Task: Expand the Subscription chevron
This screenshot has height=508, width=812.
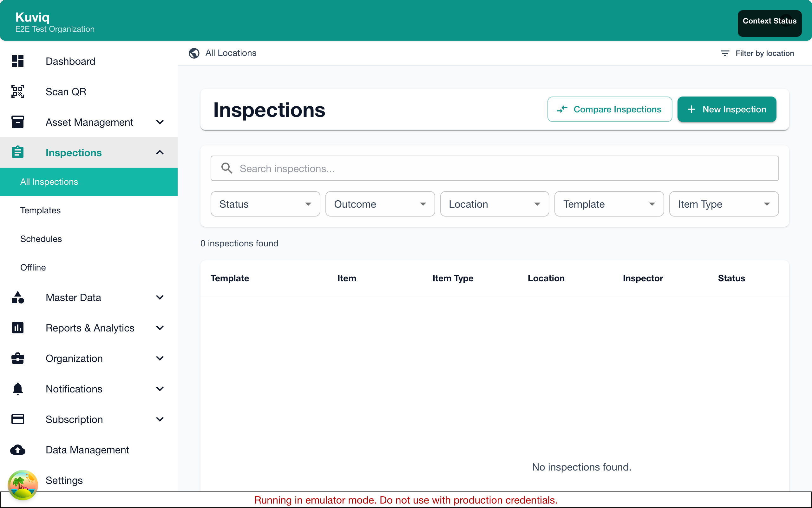Action: coord(160,419)
